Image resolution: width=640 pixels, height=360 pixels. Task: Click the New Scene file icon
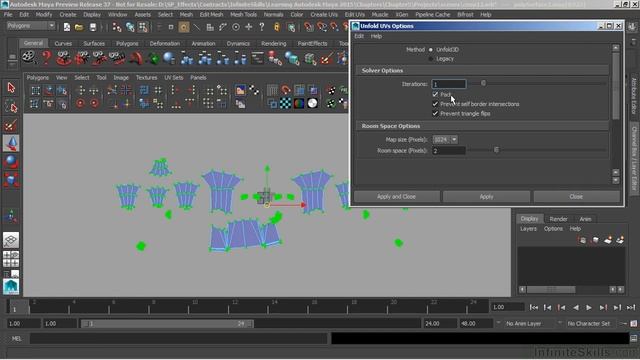point(67,27)
